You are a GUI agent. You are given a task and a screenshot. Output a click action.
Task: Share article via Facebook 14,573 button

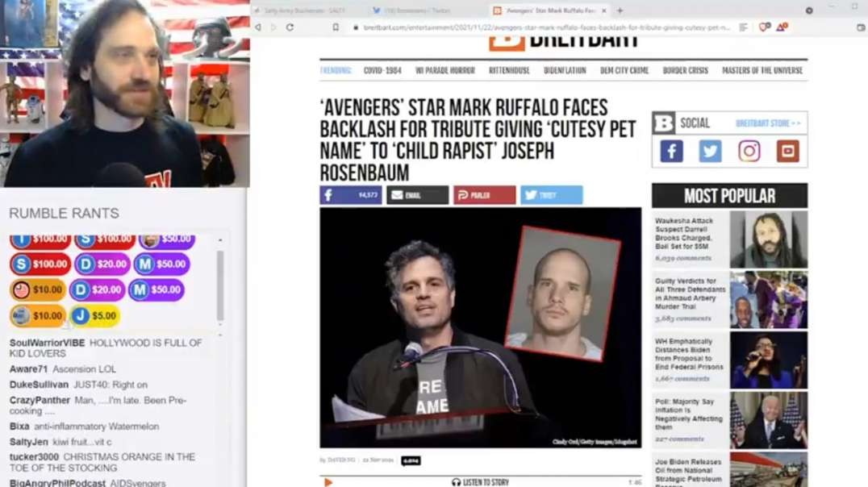350,195
